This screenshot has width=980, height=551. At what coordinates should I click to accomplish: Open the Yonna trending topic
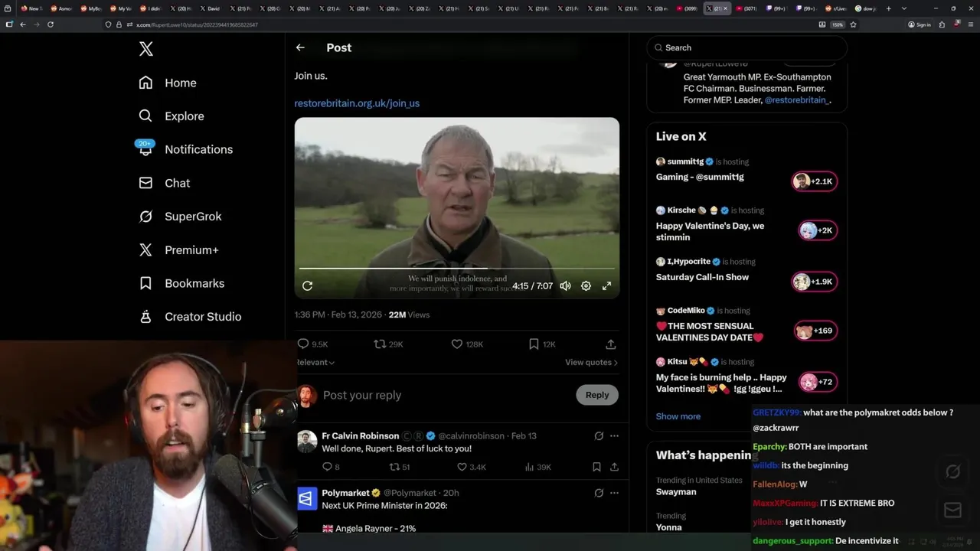coord(668,527)
